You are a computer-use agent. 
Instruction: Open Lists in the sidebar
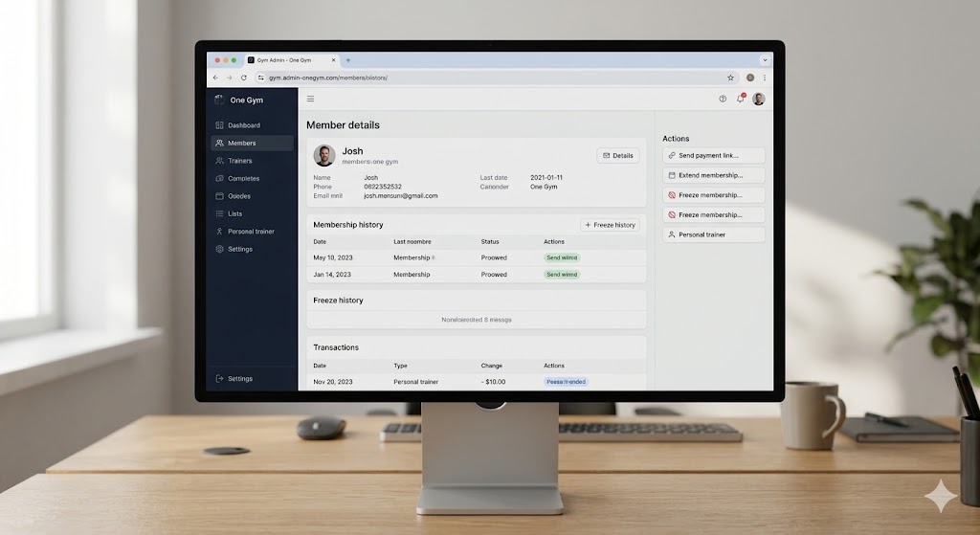252,213
